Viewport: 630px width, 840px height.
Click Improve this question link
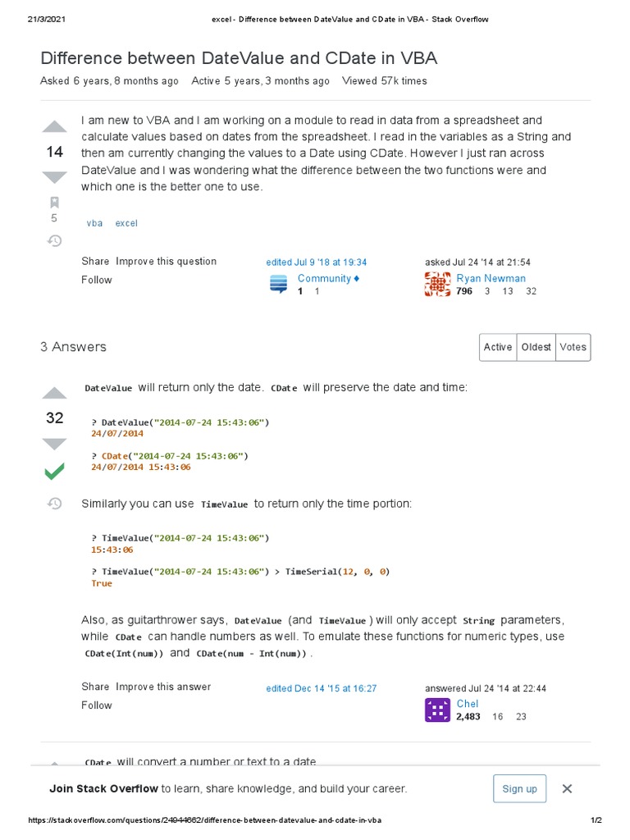[167, 261]
